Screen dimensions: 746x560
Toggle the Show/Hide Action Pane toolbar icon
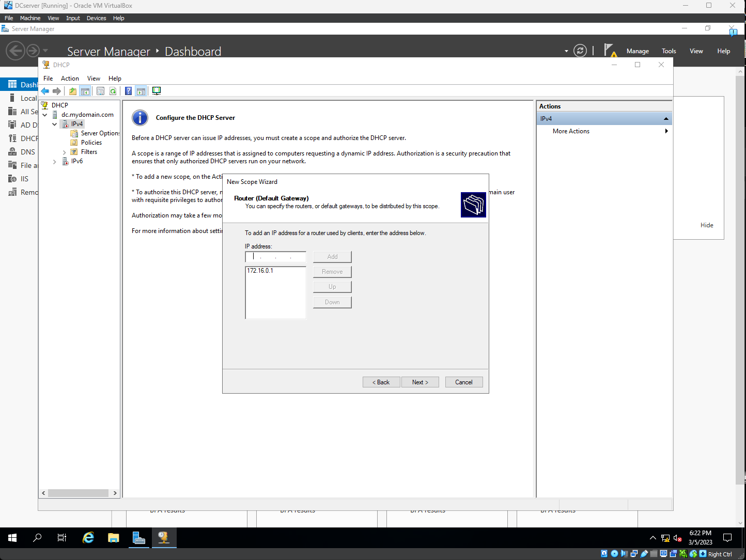pyautogui.click(x=141, y=91)
